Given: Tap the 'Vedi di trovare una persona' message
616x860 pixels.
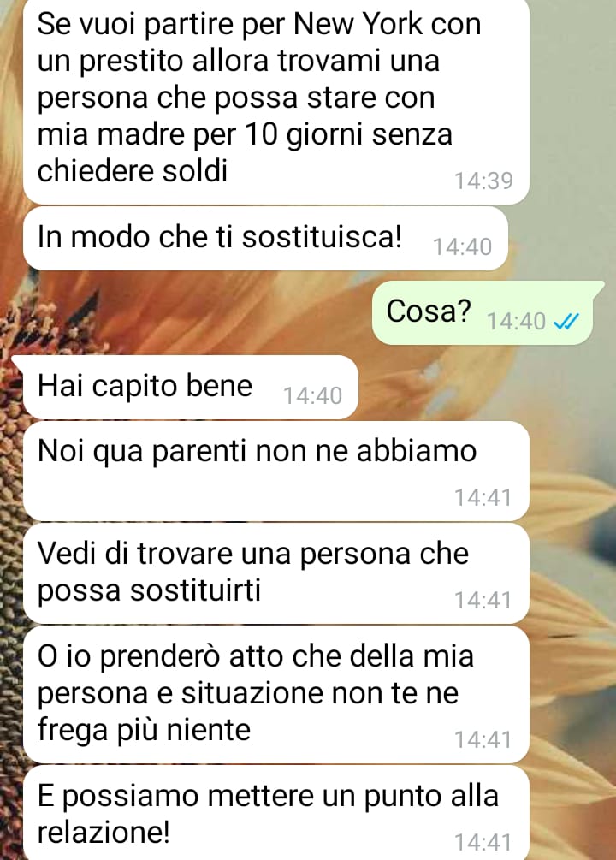Looking at the screenshot, I should [275, 573].
